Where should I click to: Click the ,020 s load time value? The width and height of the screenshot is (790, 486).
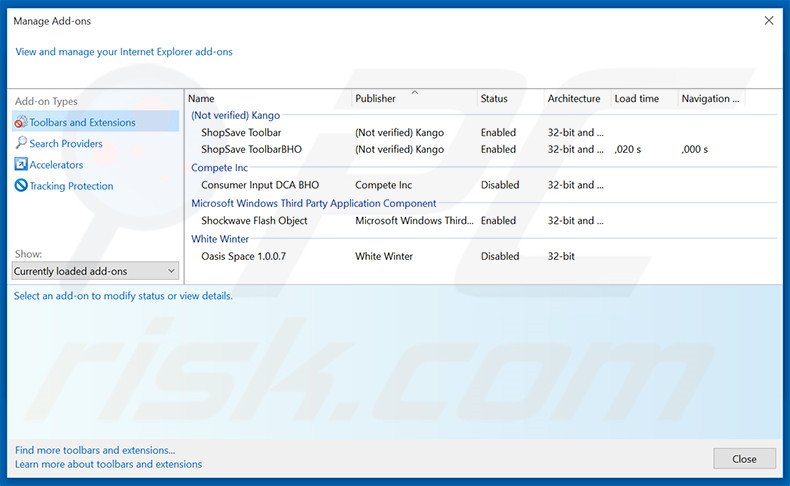tap(628, 149)
